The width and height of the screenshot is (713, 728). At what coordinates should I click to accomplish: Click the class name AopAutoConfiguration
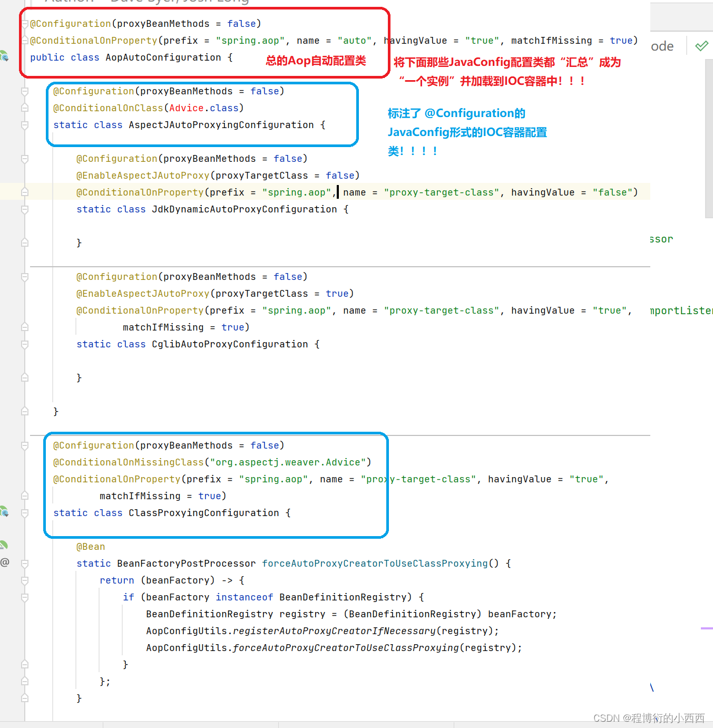point(163,57)
